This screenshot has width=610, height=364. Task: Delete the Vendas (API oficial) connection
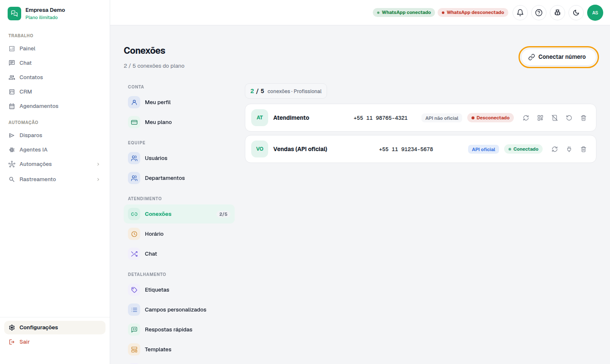click(583, 149)
